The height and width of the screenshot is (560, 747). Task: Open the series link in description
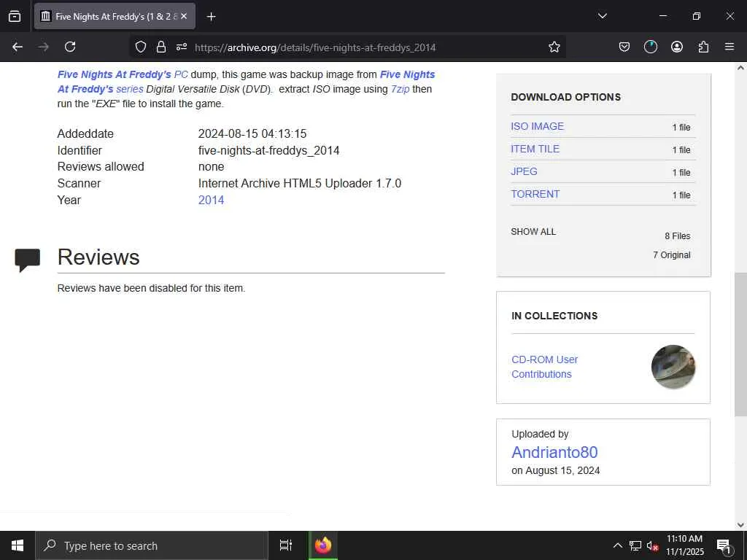click(x=130, y=89)
